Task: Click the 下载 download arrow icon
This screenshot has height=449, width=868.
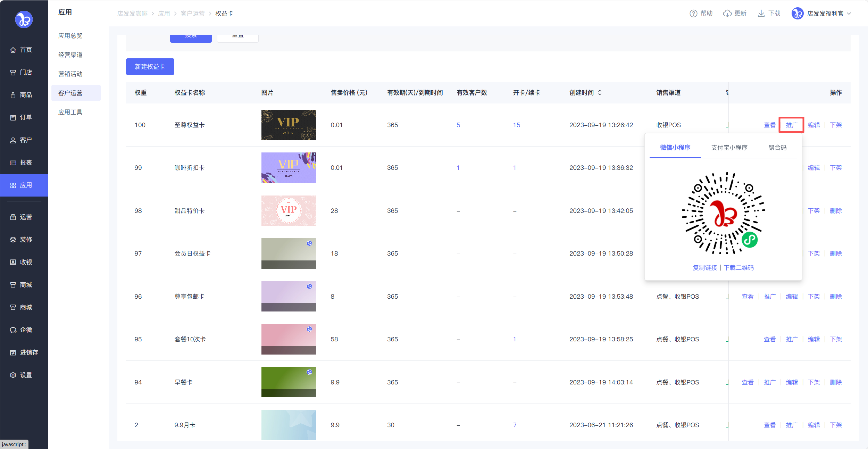Action: pyautogui.click(x=761, y=14)
